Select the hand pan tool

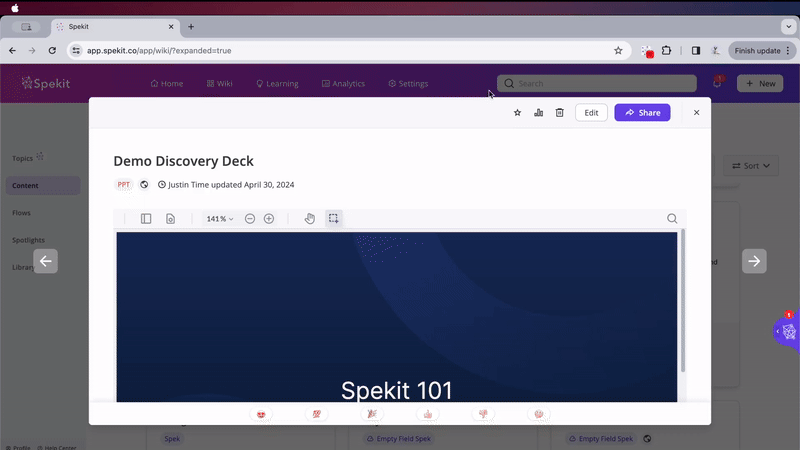coord(310,218)
